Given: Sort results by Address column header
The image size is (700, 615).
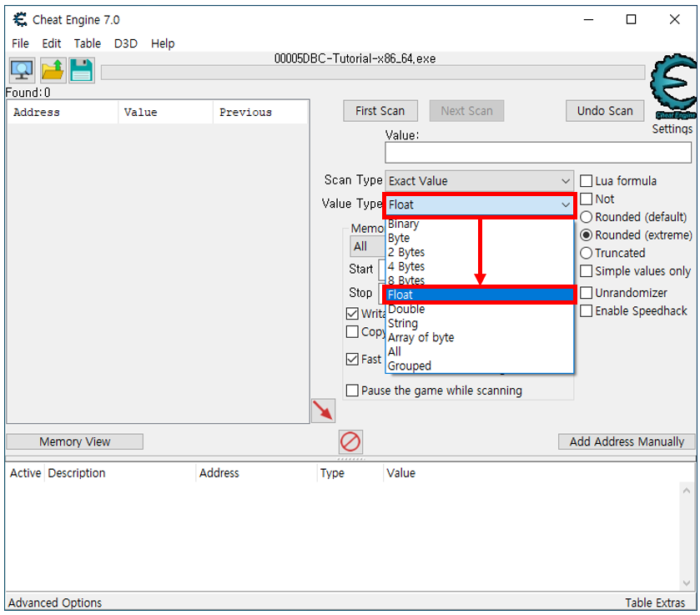Looking at the screenshot, I should point(63,112).
